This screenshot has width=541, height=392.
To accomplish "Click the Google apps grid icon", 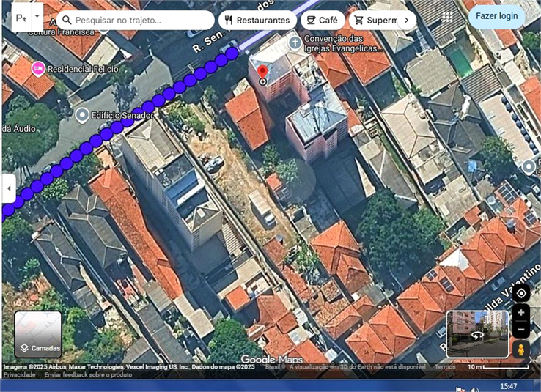I will coord(447,17).
